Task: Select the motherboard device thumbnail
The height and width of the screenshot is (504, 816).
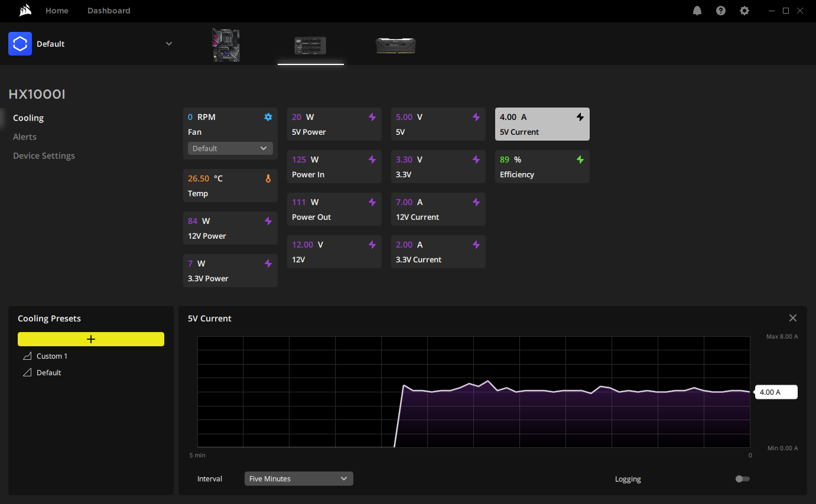Action: tap(226, 45)
